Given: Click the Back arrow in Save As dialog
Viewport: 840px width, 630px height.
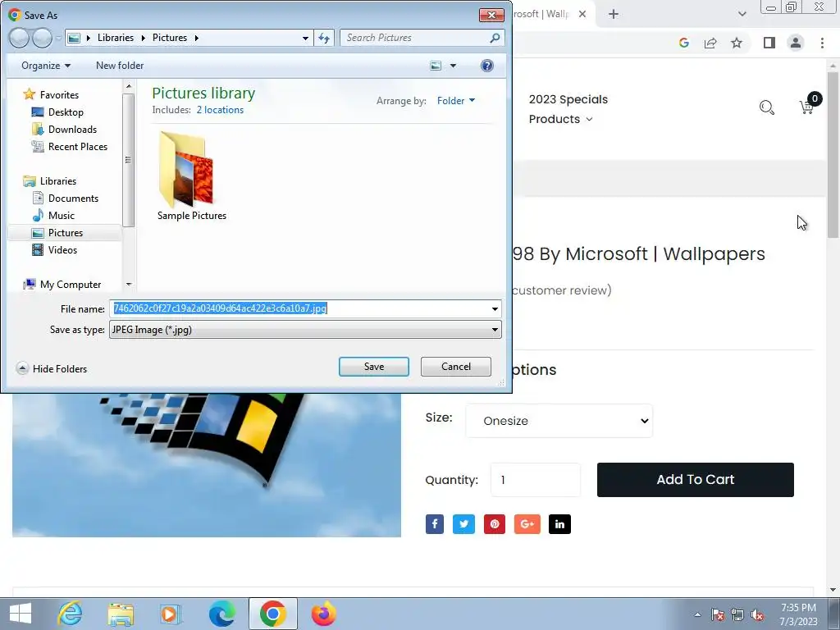Looking at the screenshot, I should coord(20,38).
